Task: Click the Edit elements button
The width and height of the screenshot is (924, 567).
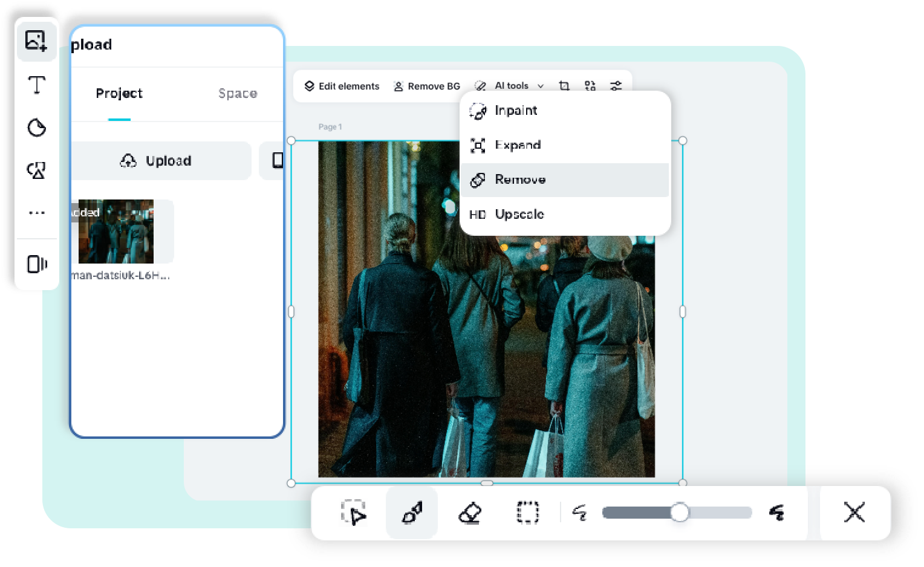Action: click(x=342, y=86)
